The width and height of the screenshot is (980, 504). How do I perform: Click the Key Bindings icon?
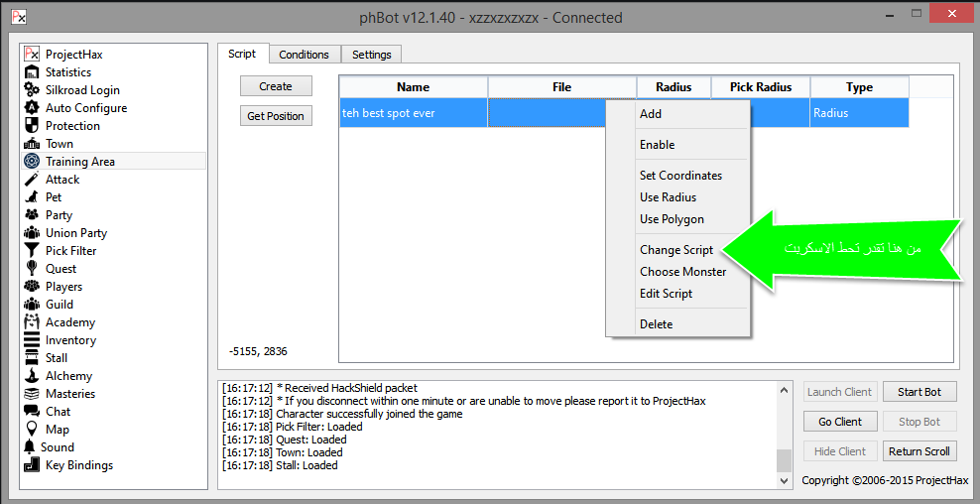pos(32,464)
